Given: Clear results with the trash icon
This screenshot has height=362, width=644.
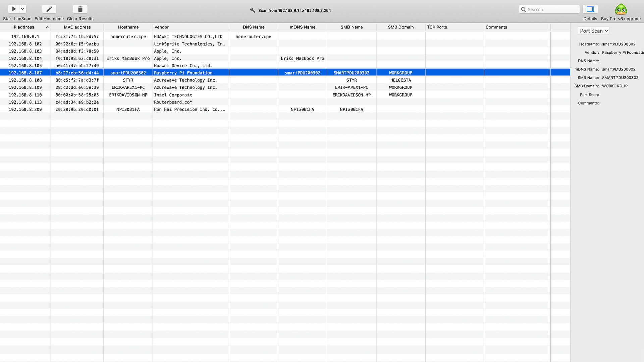Looking at the screenshot, I should point(80,9).
